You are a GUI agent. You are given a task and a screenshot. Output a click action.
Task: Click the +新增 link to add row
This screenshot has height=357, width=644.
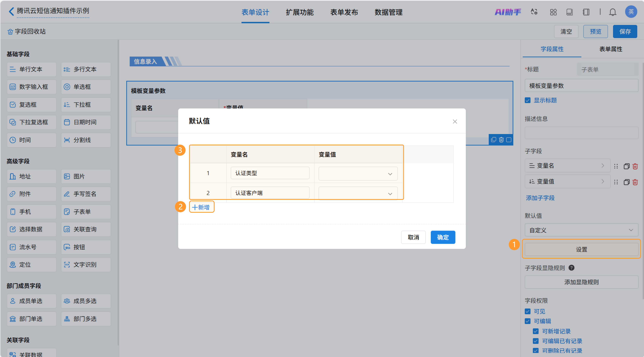pyautogui.click(x=201, y=207)
